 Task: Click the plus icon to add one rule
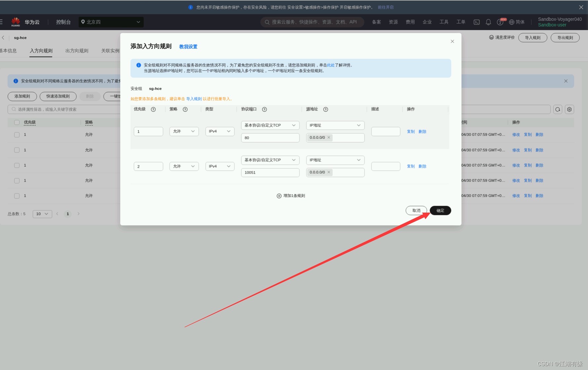(x=279, y=196)
